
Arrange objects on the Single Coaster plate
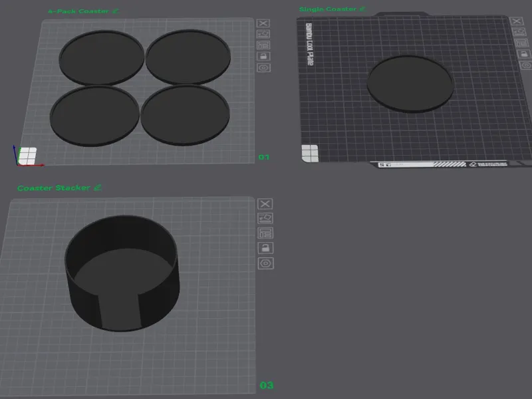tap(521, 43)
